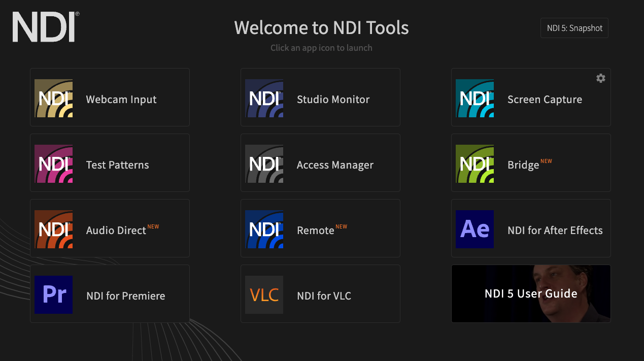Open the NDI 5 User Guide video
Screen dimensions: 644x361
tap(531, 293)
